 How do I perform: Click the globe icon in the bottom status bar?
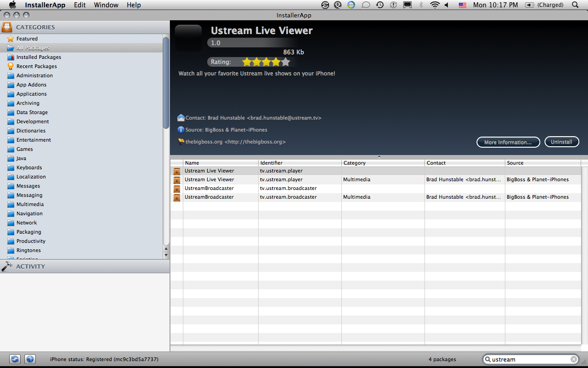[30, 359]
